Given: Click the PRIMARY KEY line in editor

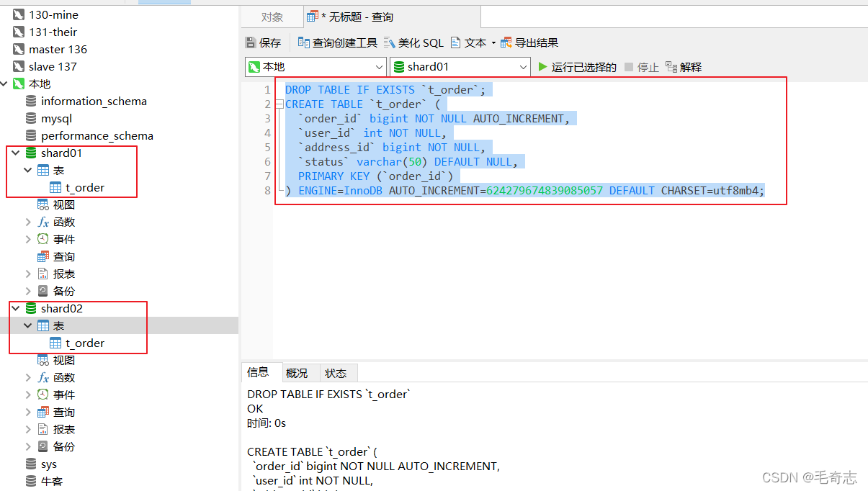Looking at the screenshot, I should pos(375,176).
